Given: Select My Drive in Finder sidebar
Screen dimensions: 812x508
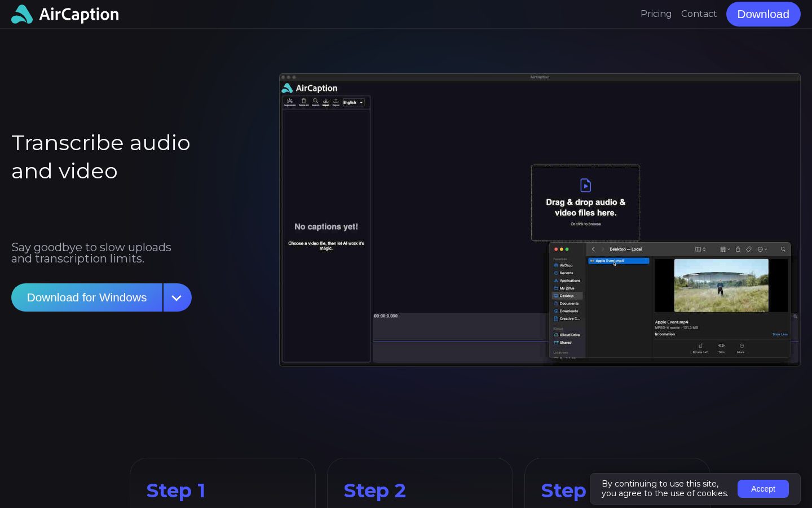Looking at the screenshot, I should point(565,288).
